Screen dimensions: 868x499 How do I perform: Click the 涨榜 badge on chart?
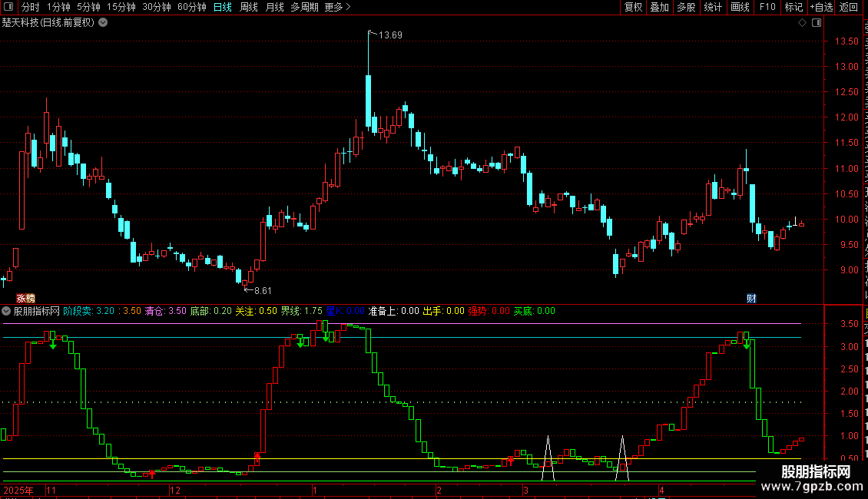click(26, 298)
